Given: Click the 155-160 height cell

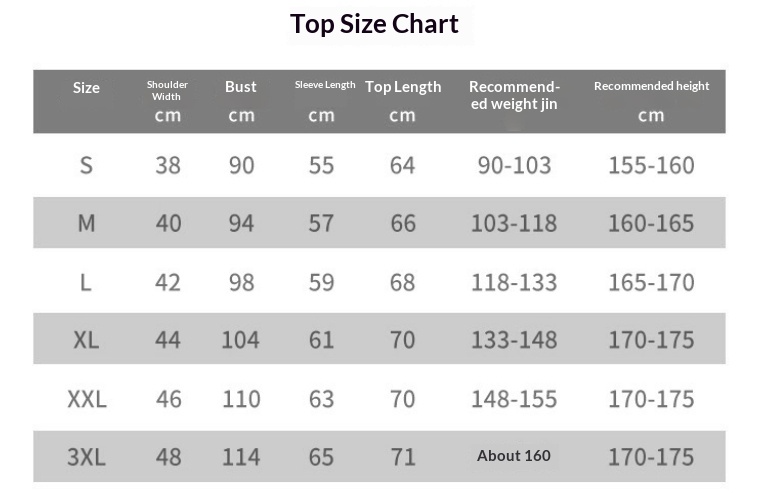Looking at the screenshot, I should (651, 165).
